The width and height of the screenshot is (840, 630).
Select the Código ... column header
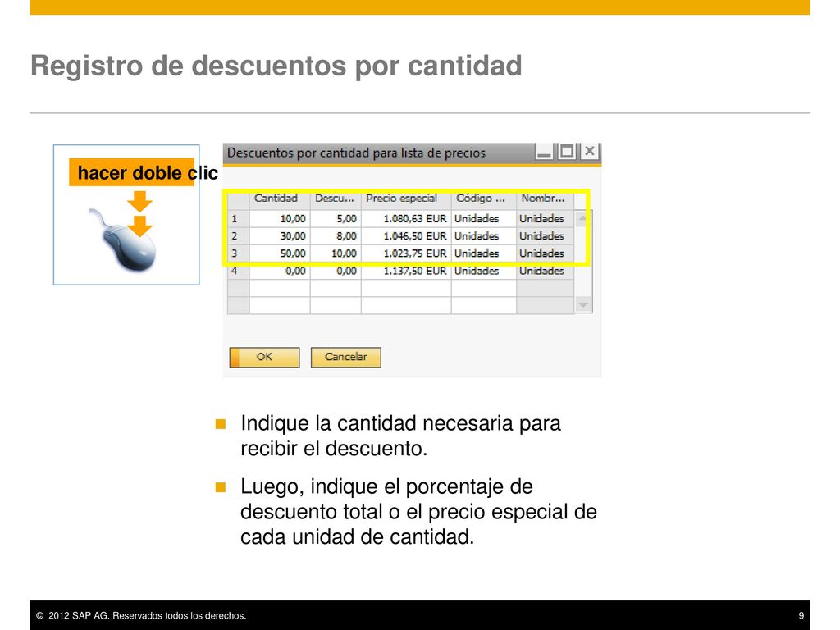(484, 199)
